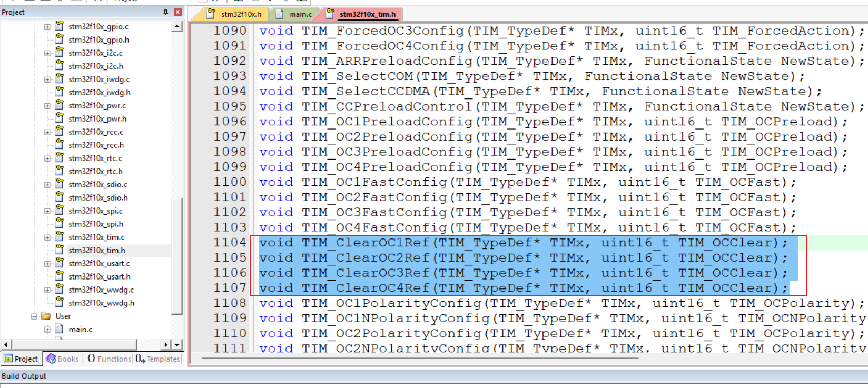Select stm32f10x_iwdg.h in project tree
The height and width of the screenshot is (388, 868).
point(100,92)
